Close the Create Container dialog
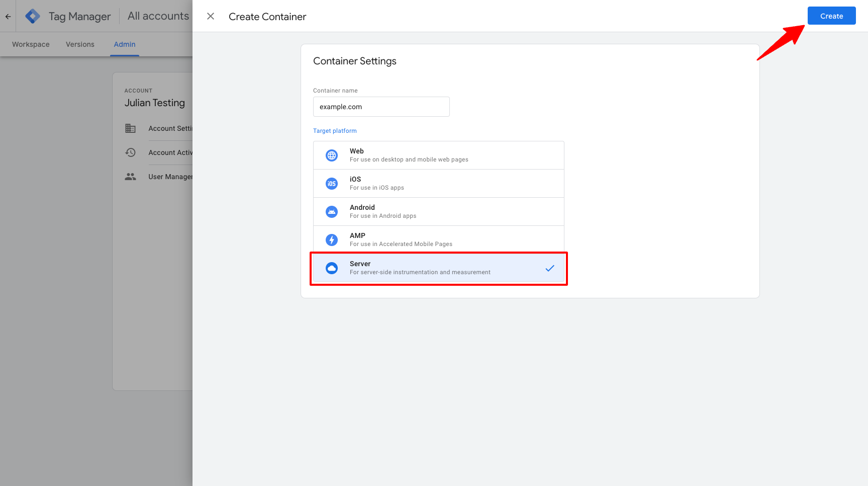 (x=210, y=16)
